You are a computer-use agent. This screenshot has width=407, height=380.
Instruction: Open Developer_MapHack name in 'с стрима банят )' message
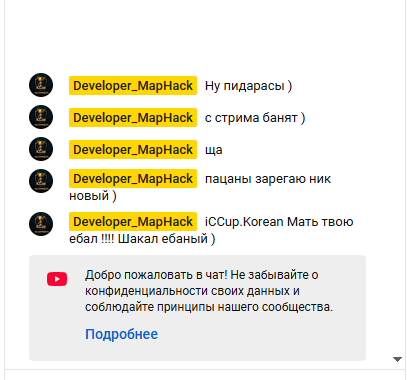(x=133, y=118)
